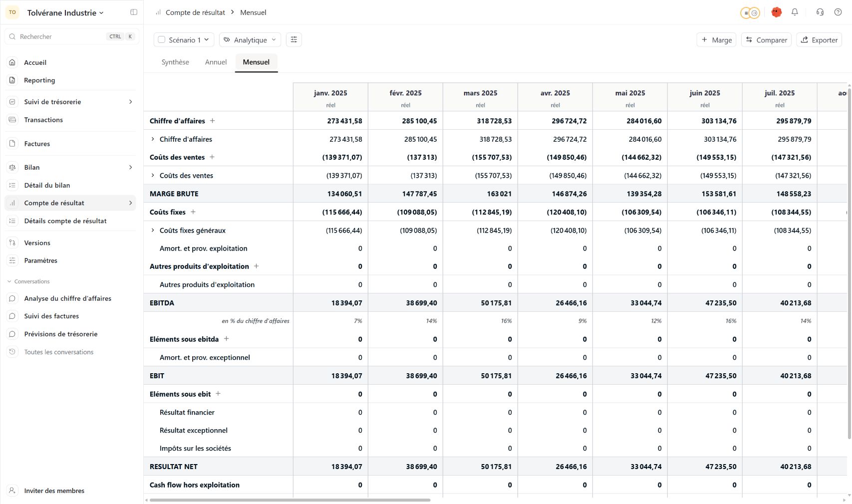
Task: Select the Mensuel tab
Action: pyautogui.click(x=256, y=62)
